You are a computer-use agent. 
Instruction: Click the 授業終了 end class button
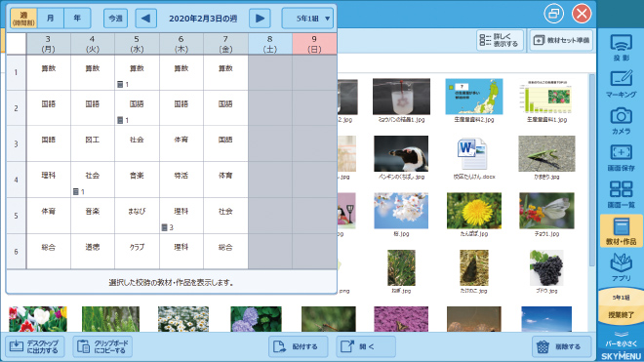(621, 315)
